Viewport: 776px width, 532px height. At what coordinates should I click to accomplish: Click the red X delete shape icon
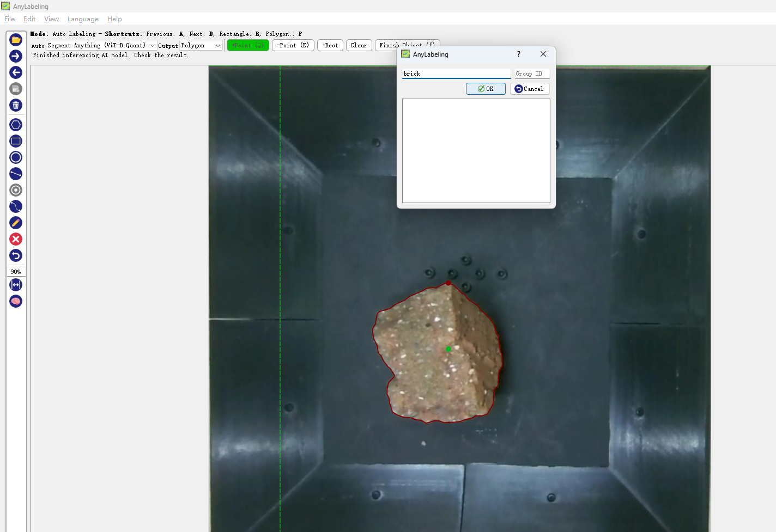pyautogui.click(x=16, y=239)
